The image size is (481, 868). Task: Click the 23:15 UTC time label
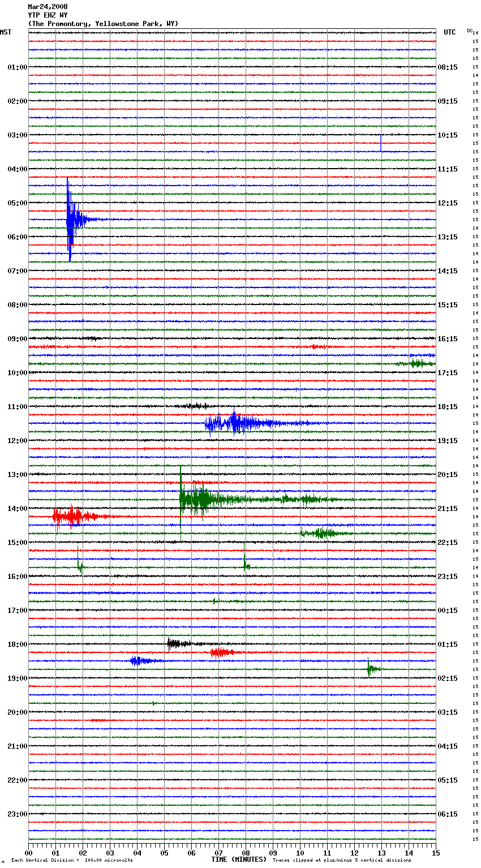coord(448,577)
